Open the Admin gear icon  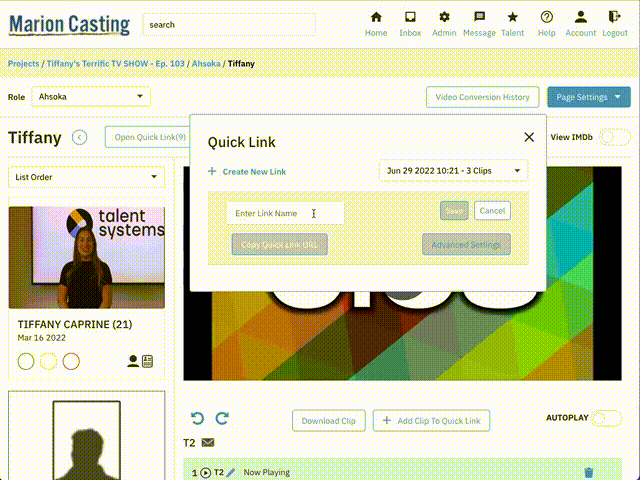(x=444, y=18)
